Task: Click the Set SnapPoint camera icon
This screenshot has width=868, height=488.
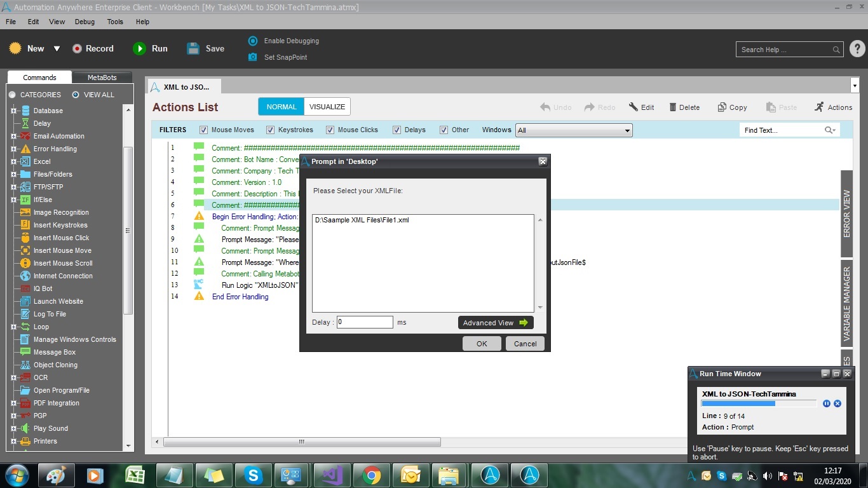Action: click(253, 57)
